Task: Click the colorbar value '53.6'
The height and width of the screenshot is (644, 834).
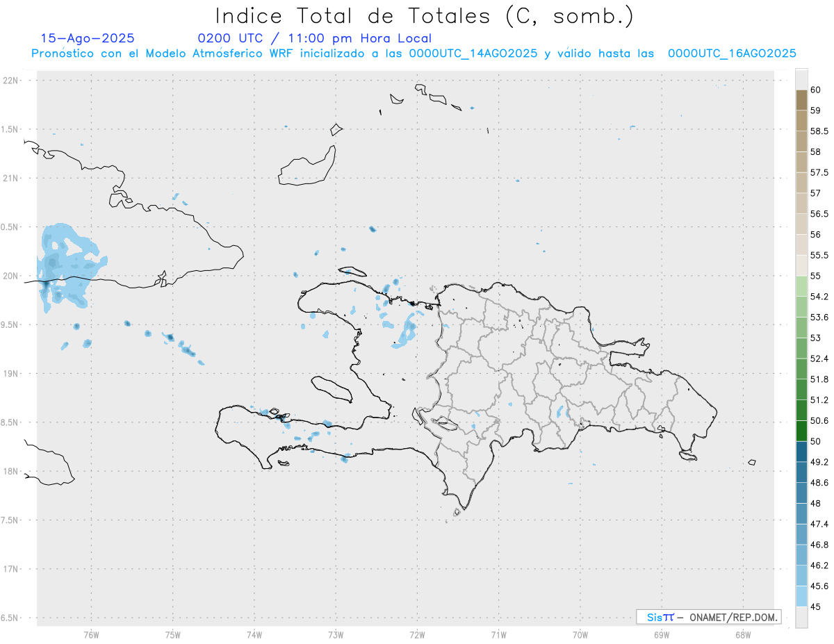Action: (x=819, y=317)
